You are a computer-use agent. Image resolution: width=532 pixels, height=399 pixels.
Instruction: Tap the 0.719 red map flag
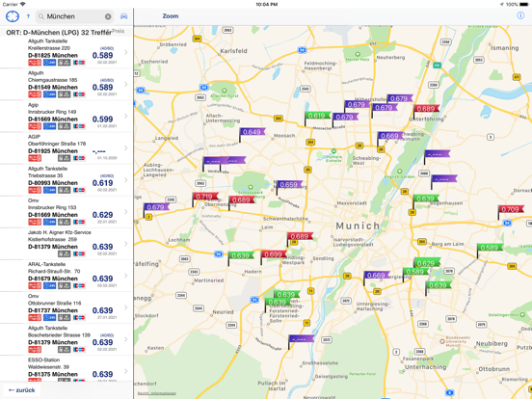[205, 197]
